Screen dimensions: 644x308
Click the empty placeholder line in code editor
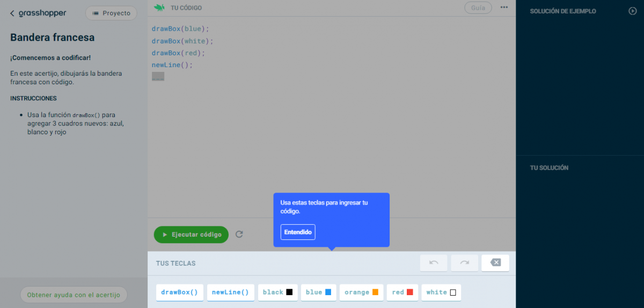pyautogui.click(x=158, y=77)
